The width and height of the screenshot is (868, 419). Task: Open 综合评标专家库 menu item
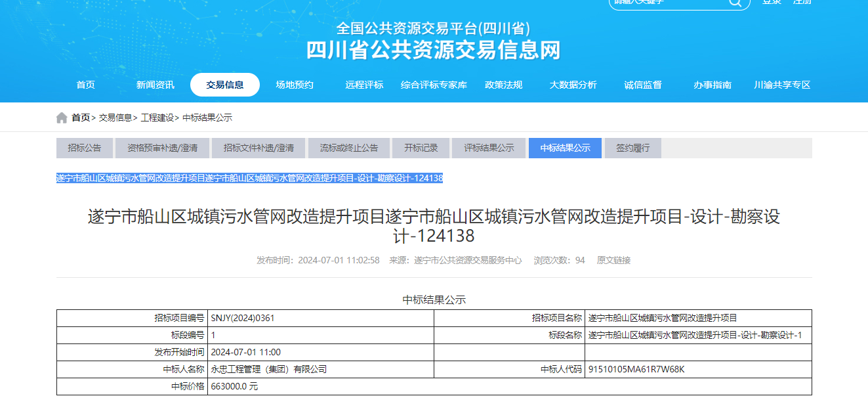click(x=434, y=85)
